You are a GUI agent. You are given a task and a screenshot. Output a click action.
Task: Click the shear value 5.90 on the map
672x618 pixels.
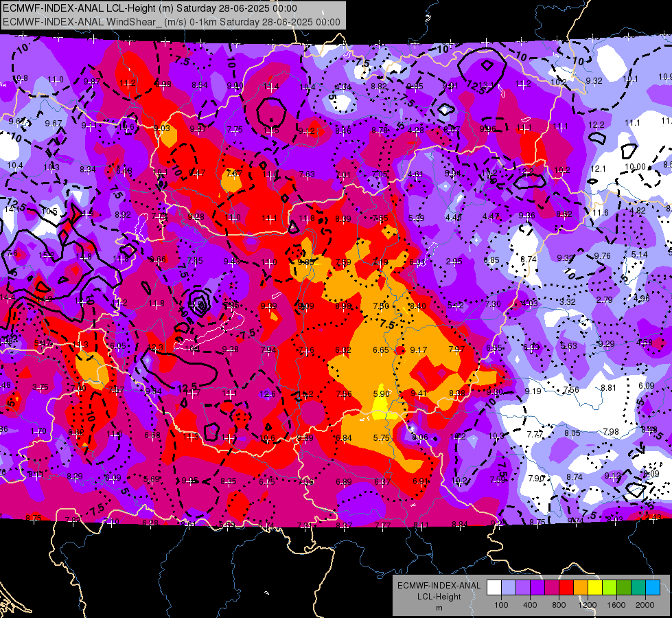(x=382, y=393)
